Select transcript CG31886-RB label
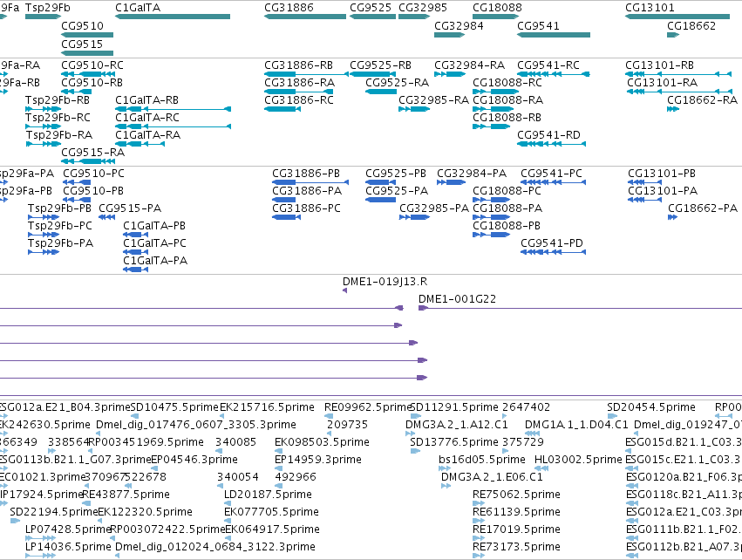Viewport: 742px width, 560px height. tap(298, 65)
